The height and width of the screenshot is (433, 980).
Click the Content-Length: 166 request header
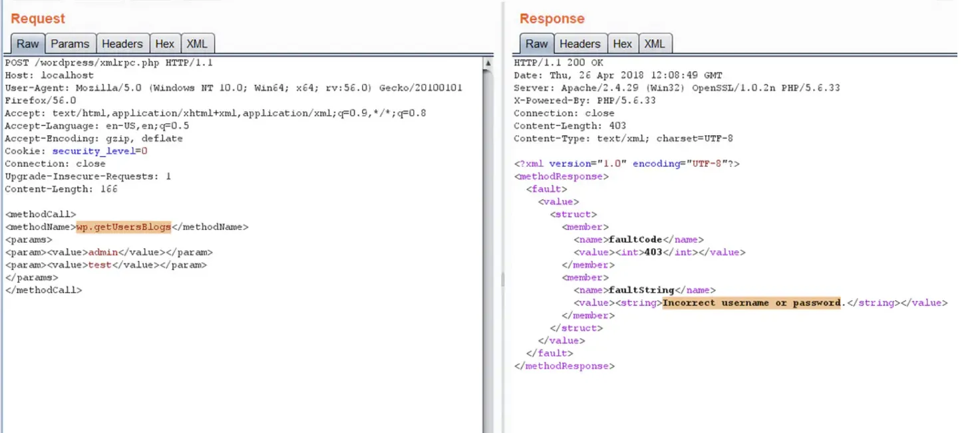61,189
